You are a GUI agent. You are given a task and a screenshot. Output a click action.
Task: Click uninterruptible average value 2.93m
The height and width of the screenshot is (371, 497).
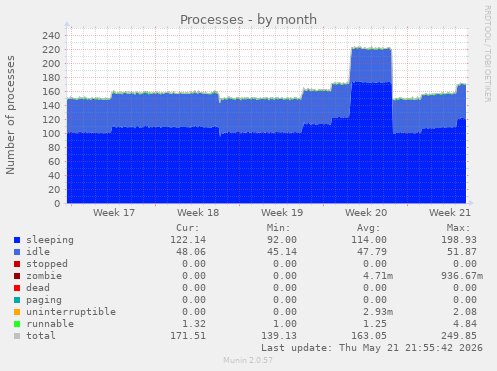point(378,312)
